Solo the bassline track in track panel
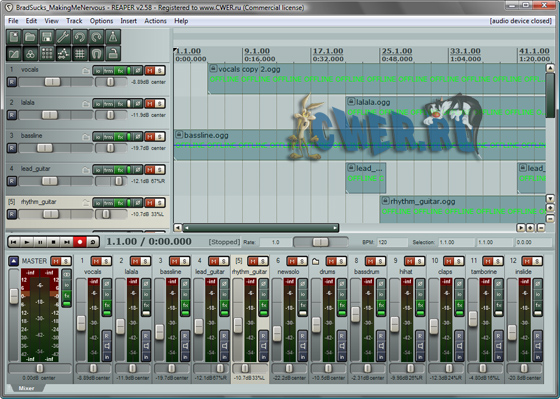 [160, 136]
